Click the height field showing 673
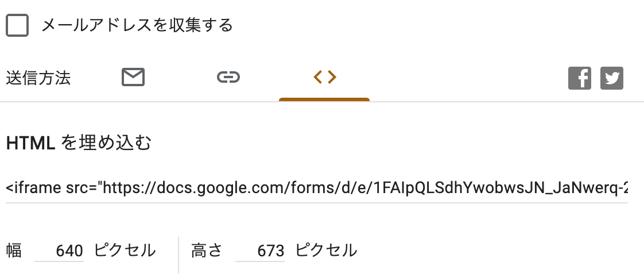Viewport: 644px width, 277px height. pos(260,251)
